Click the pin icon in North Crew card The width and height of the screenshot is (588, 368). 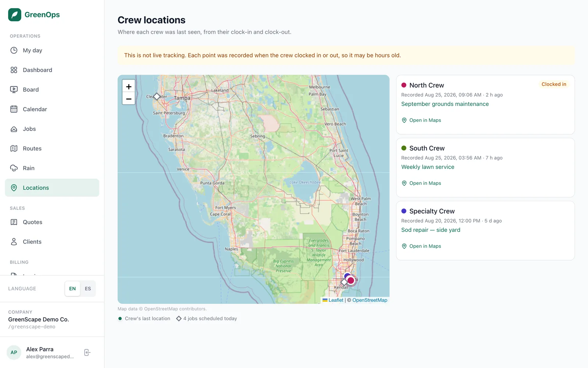point(404,120)
